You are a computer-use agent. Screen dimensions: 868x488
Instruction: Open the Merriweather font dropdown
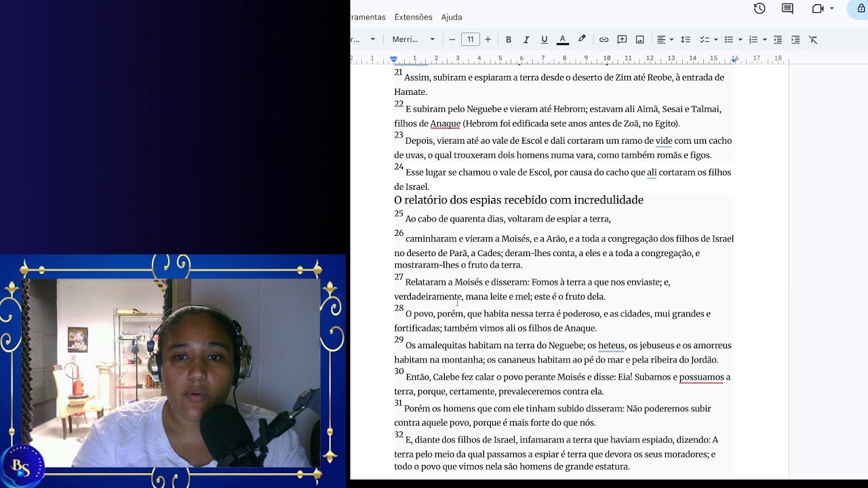[x=412, y=39]
